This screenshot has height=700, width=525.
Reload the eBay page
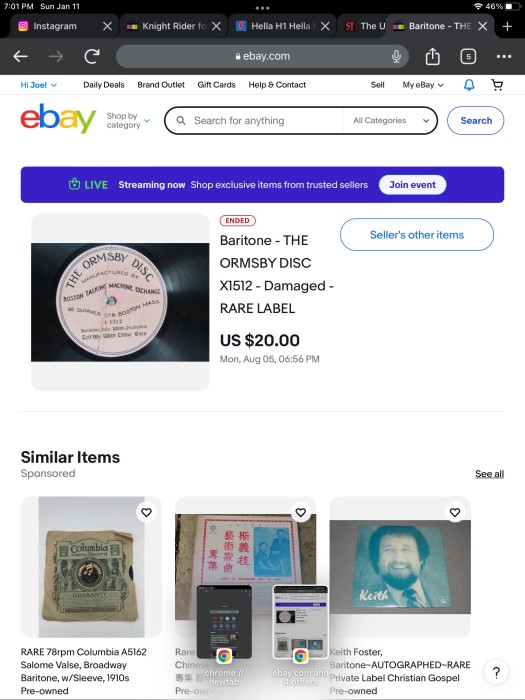tap(92, 56)
